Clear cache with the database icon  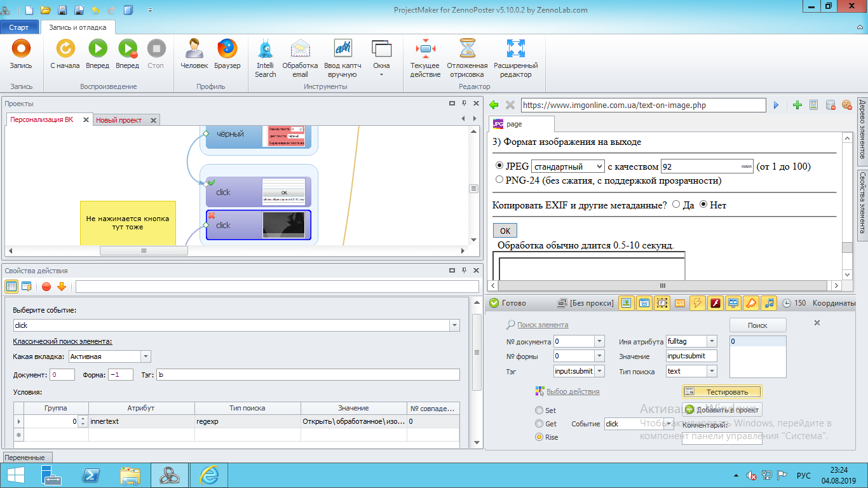point(830,105)
